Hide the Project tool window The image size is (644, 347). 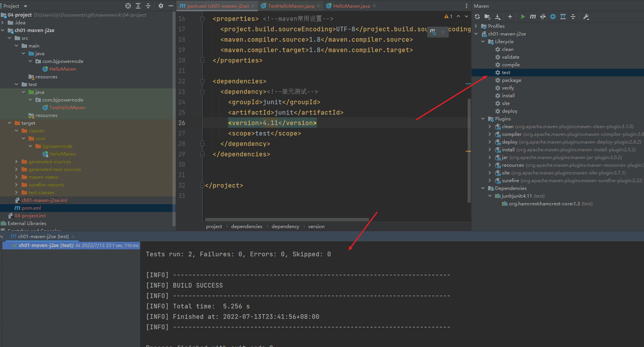tap(171, 6)
